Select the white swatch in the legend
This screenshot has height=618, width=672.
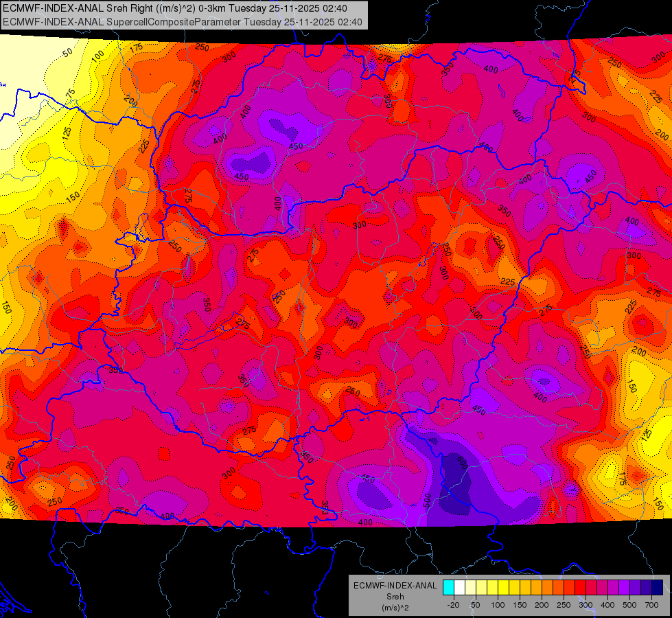coord(459,587)
